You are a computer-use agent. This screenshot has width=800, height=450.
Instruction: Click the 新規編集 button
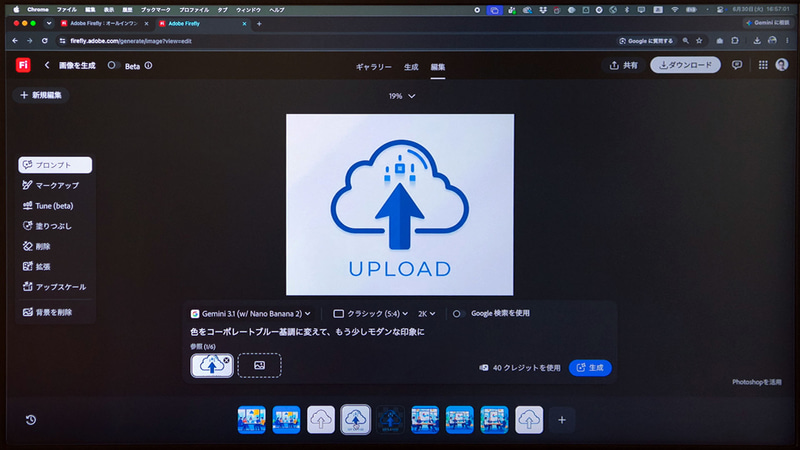pyautogui.click(x=41, y=95)
